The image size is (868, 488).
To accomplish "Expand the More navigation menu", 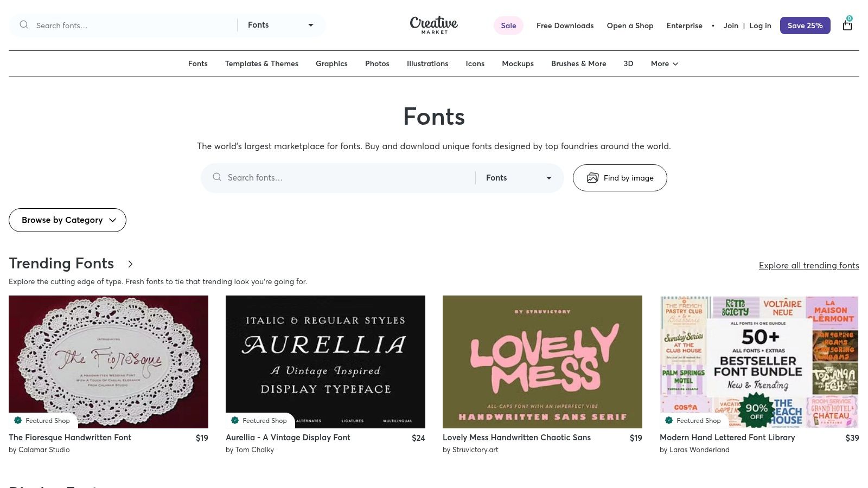I will point(664,63).
